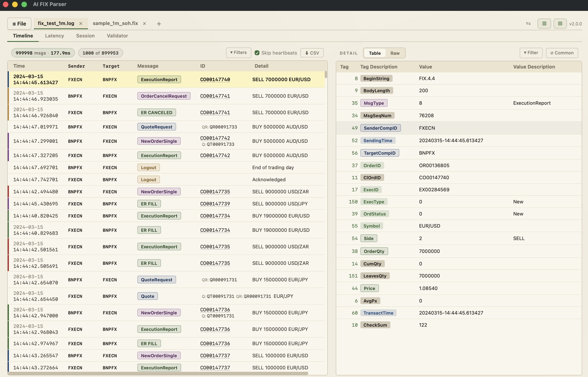Image resolution: width=588 pixels, height=377 pixels.
Task: Click the timeline vertical scrollbar thumb
Action: click(x=326, y=75)
